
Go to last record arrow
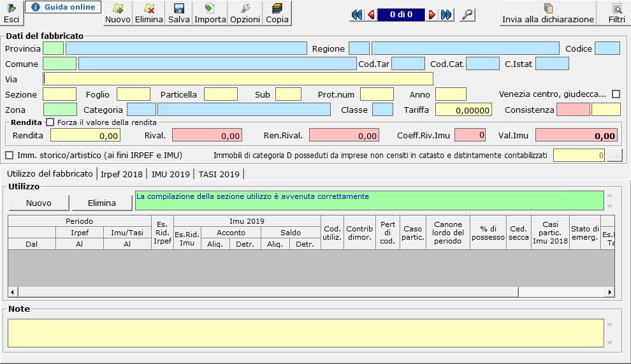[x=446, y=15]
